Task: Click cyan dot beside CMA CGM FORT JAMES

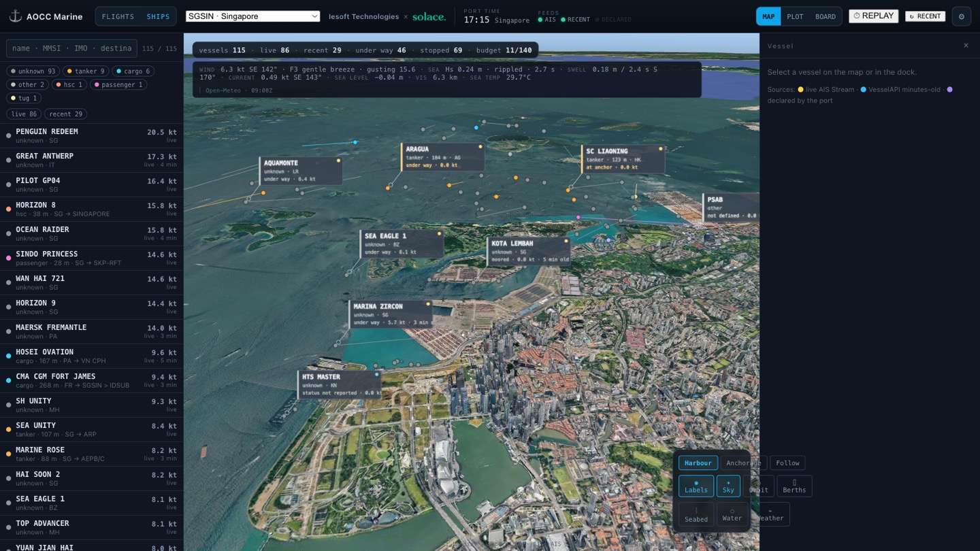Action: tap(8, 381)
